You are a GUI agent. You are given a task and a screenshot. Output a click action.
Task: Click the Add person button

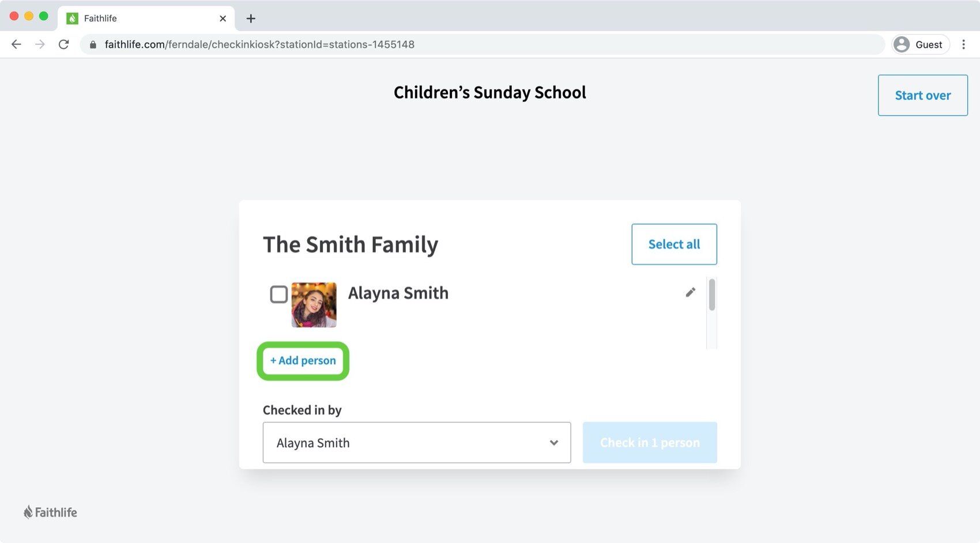[303, 361]
